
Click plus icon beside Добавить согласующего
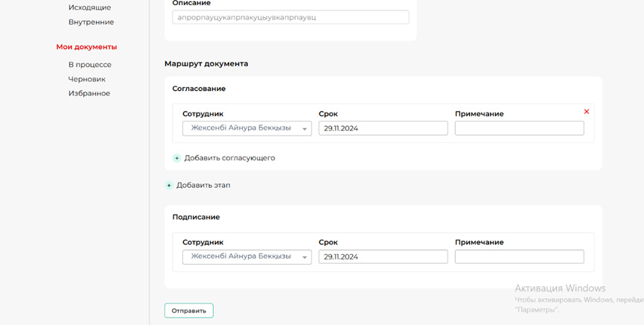(177, 158)
